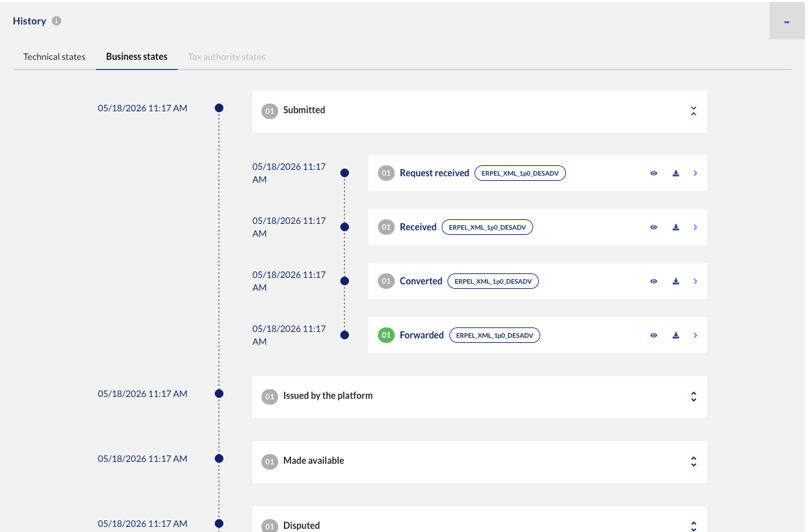Collapse the Submitted state row
810x532 pixels.
[x=693, y=111]
